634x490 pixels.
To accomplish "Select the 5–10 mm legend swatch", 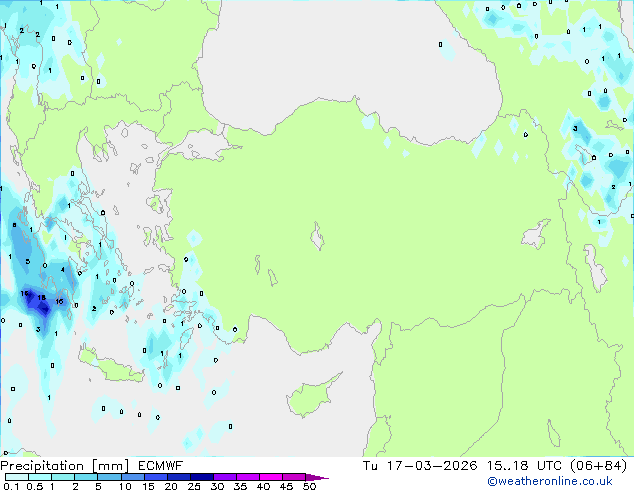I will pyautogui.click(x=109, y=477).
